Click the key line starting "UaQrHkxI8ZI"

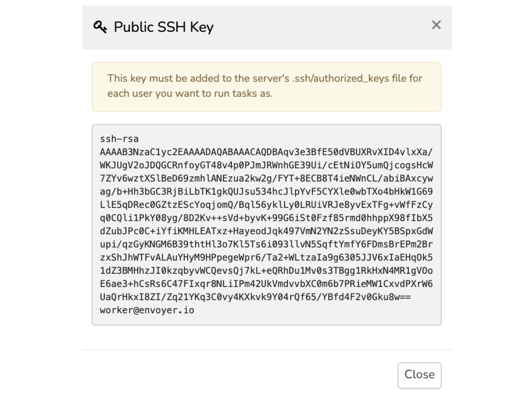(x=255, y=297)
